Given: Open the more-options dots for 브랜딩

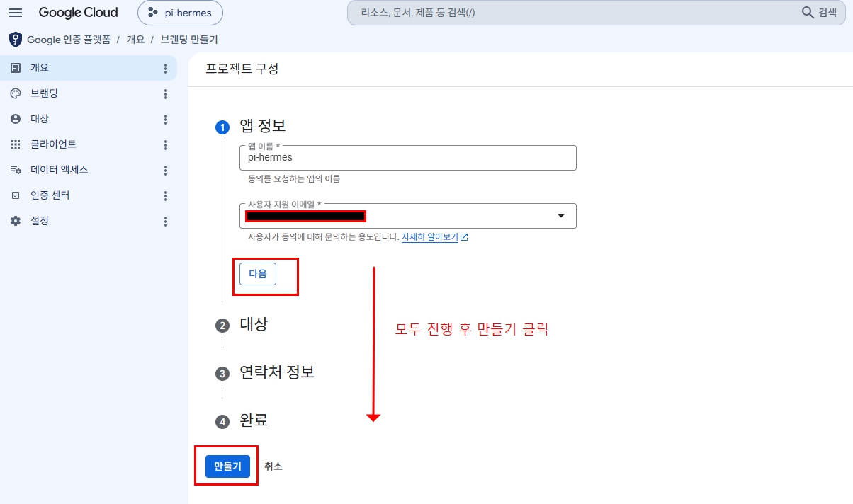Looking at the screenshot, I should 166,93.
